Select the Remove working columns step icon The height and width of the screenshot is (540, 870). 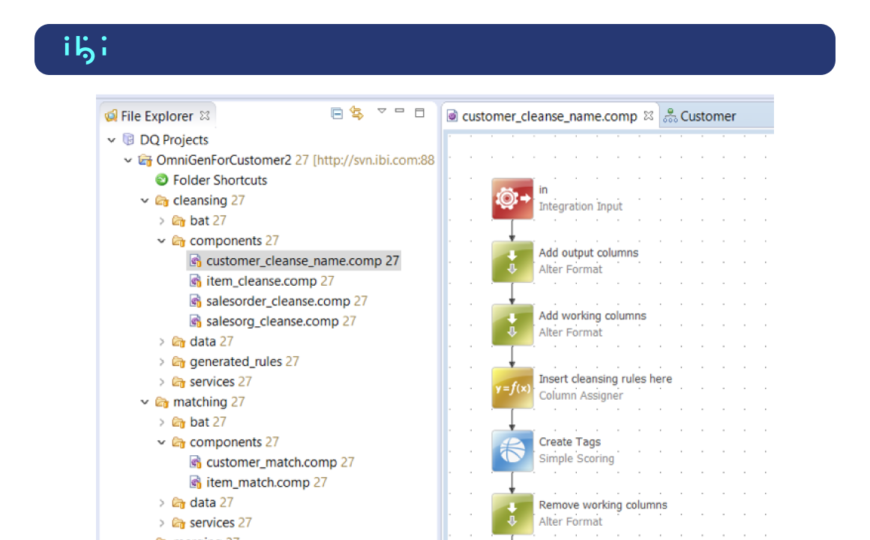pyautogui.click(x=512, y=514)
